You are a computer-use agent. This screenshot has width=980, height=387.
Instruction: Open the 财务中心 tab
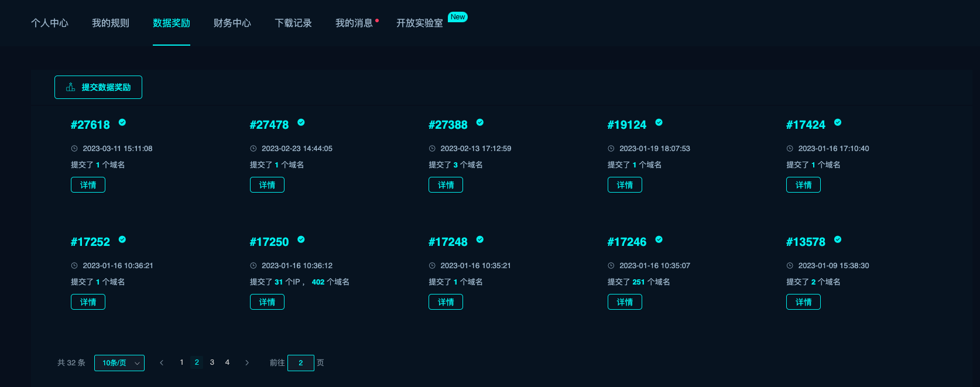(x=232, y=23)
